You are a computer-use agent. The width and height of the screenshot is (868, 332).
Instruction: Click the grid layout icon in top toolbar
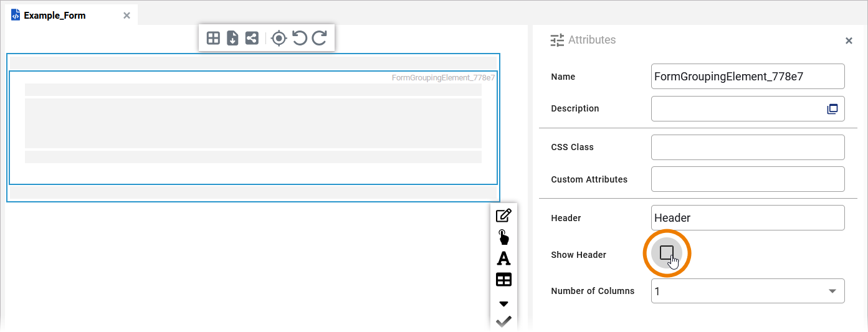[x=213, y=39]
